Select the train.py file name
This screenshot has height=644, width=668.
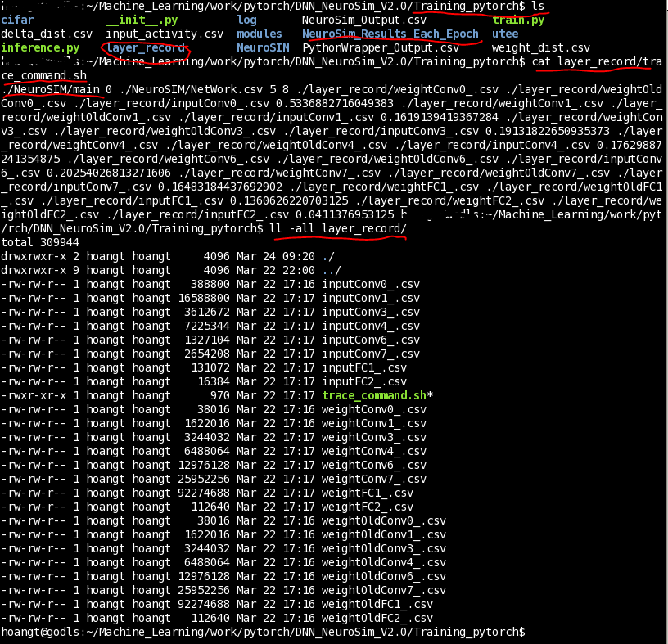pos(518,20)
